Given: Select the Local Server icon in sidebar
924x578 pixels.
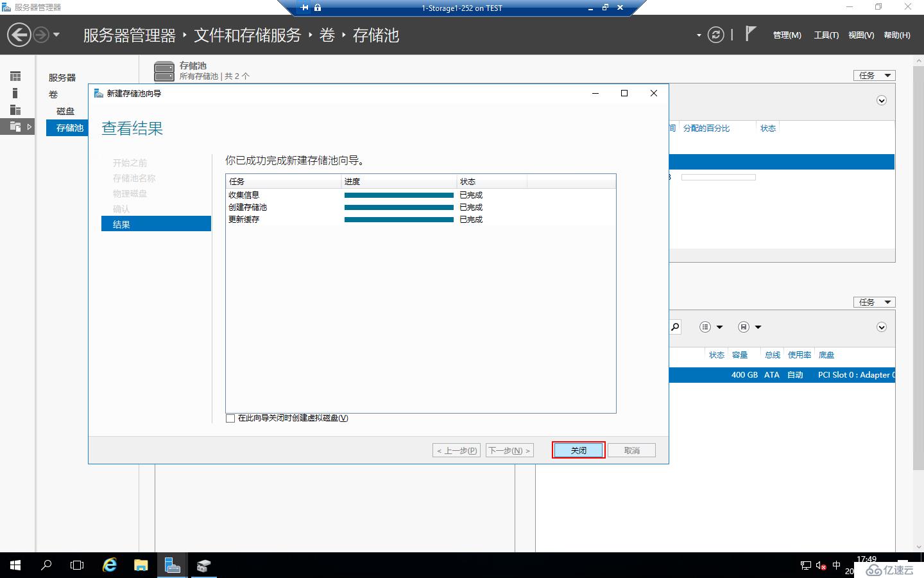Looking at the screenshot, I should point(15,93).
